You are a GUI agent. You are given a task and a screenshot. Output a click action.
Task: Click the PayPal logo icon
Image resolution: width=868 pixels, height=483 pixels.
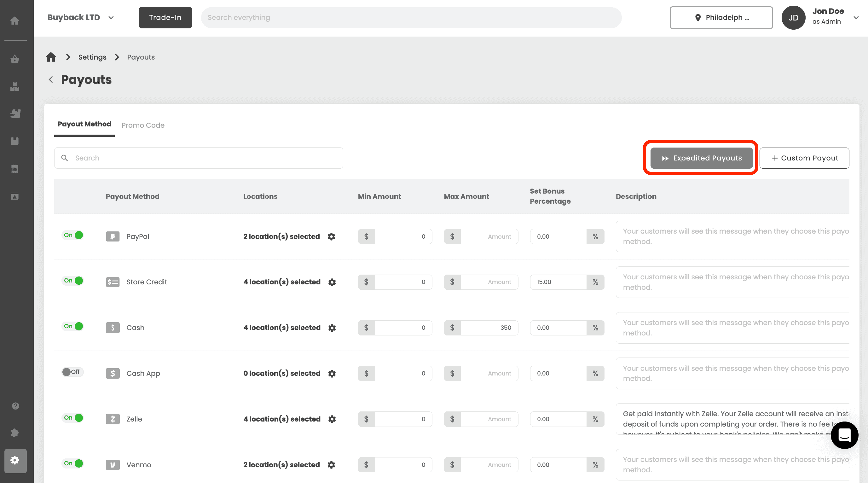pos(113,236)
